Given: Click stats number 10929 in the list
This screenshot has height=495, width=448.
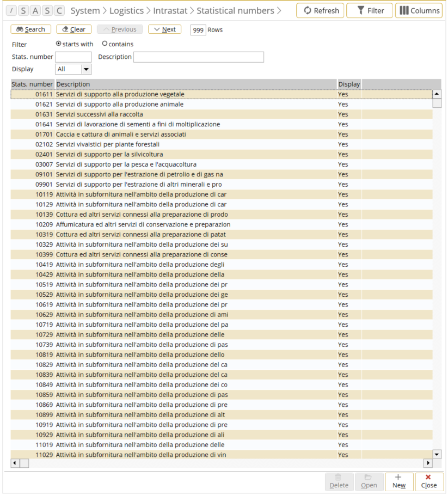Looking at the screenshot, I should [44, 435].
